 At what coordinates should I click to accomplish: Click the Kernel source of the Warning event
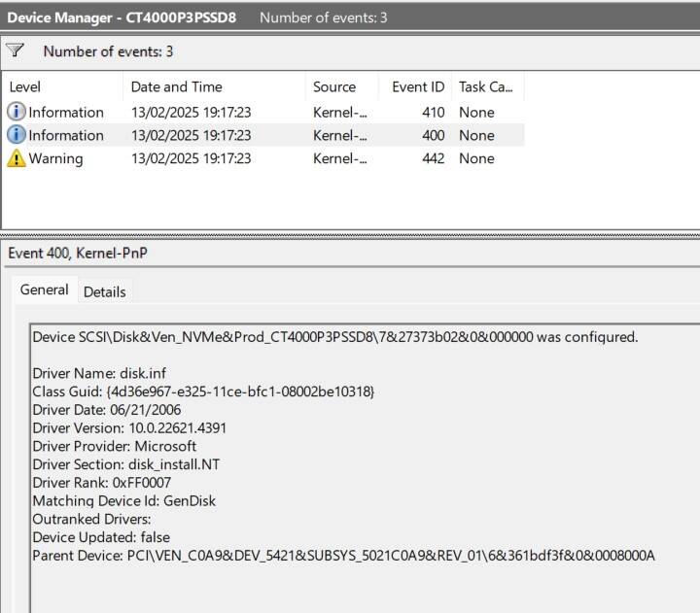point(339,158)
